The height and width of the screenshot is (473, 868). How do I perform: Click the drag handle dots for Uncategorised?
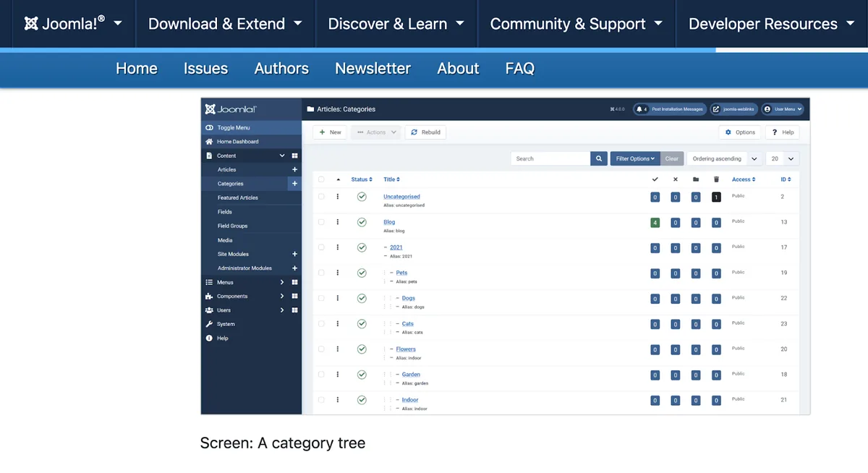pos(338,197)
